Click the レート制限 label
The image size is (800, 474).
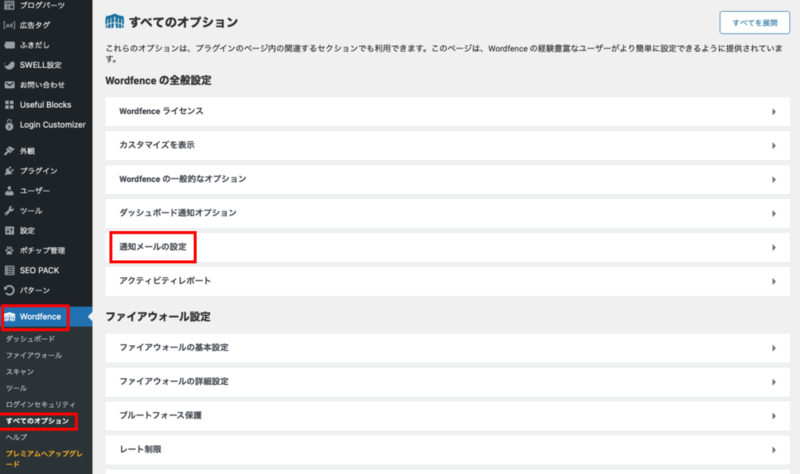point(140,450)
